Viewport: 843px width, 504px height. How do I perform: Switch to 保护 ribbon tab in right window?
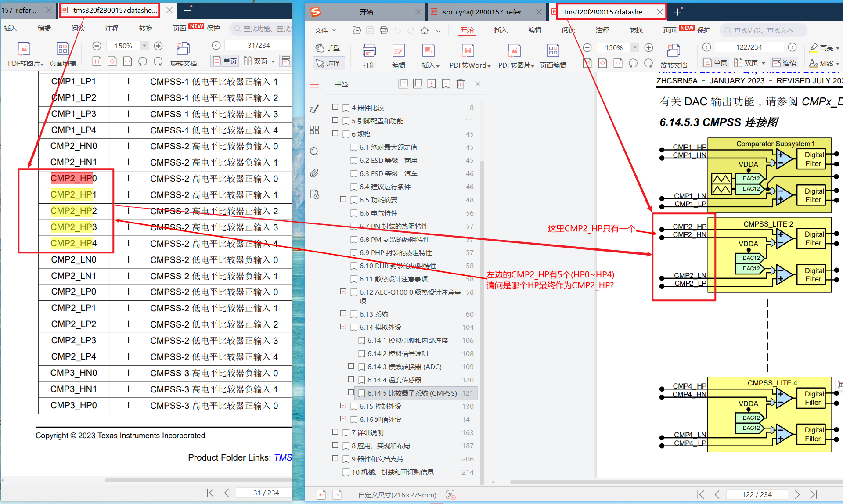[x=704, y=30]
